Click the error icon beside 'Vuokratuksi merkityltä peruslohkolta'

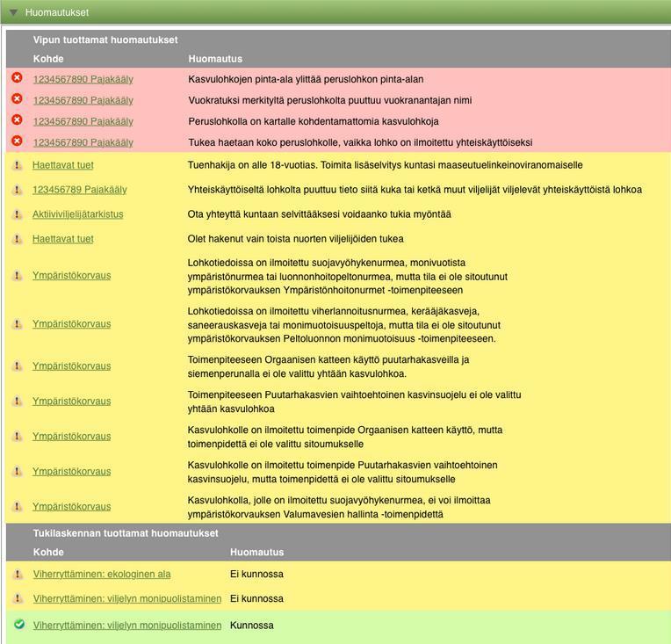(17, 99)
